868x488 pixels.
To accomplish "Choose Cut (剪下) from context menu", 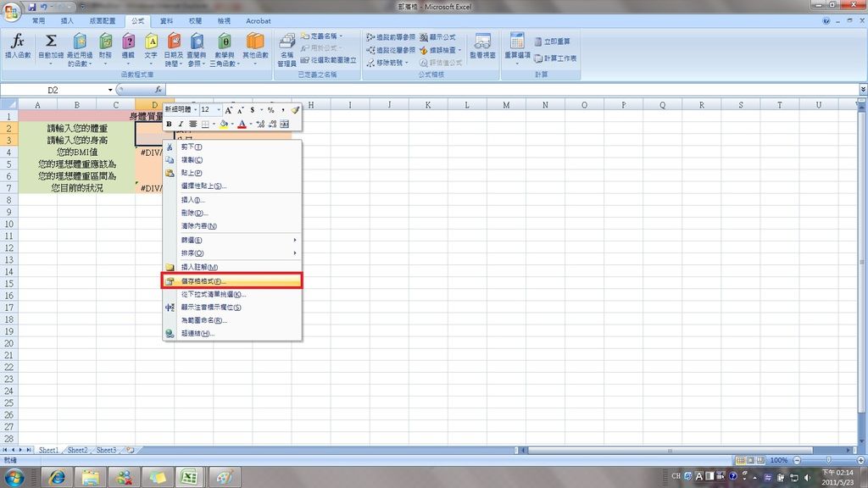I will 232,147.
